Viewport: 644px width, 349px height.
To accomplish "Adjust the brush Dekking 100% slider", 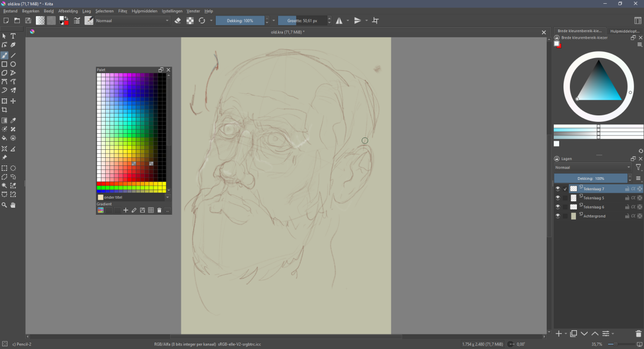I will [240, 20].
